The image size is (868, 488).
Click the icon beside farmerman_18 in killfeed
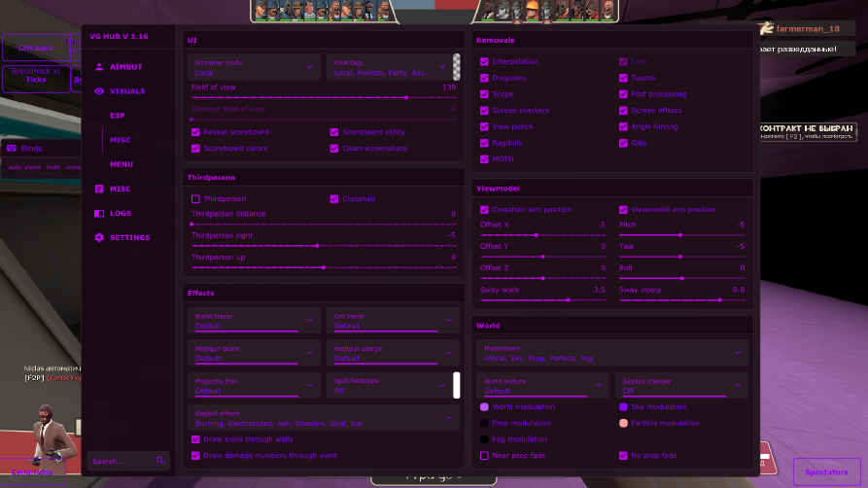tap(766, 28)
